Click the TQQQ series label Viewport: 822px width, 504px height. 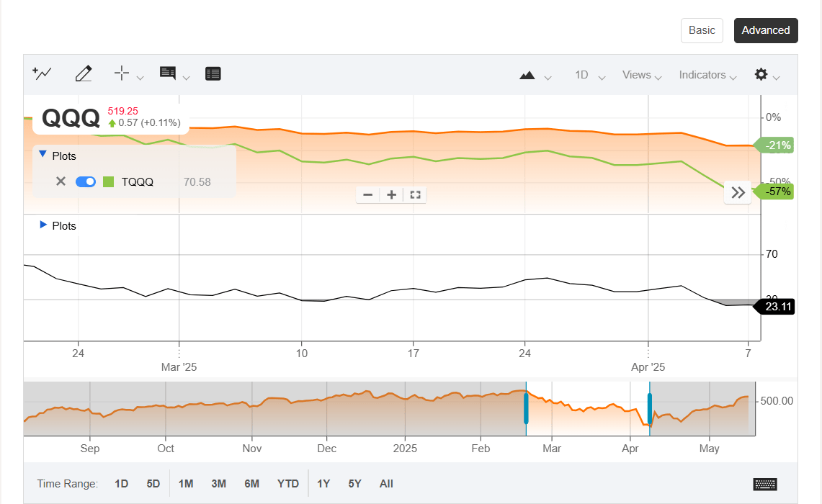138,181
